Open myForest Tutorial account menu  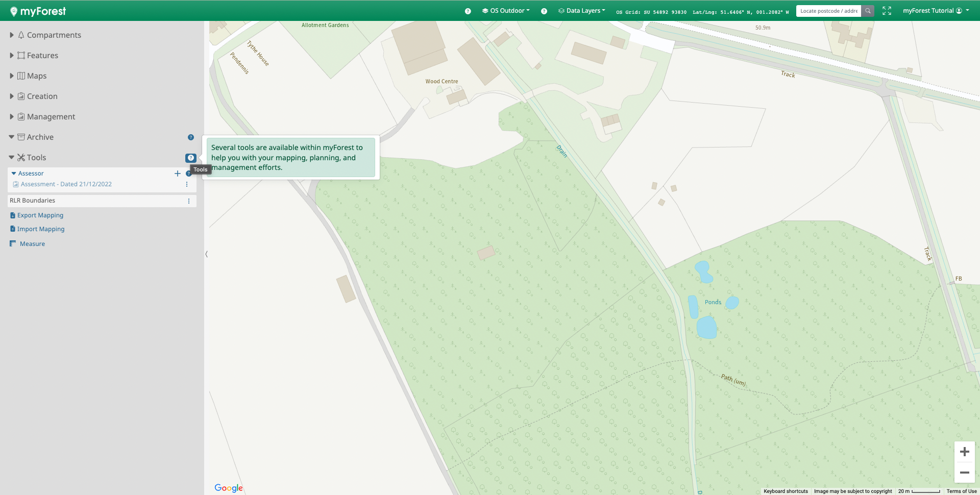(935, 11)
